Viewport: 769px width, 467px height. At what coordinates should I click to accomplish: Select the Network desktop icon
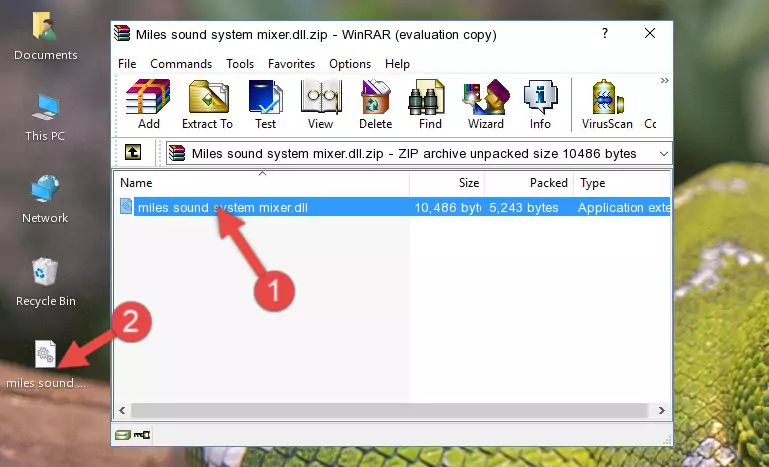point(45,199)
